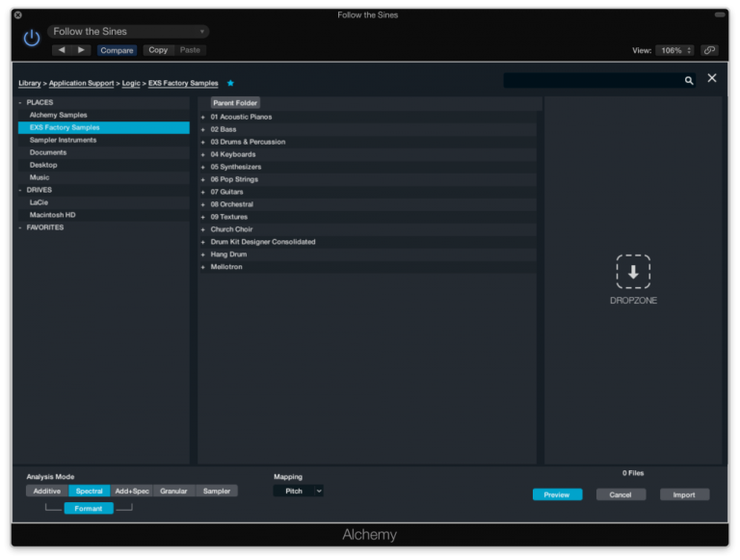Image resolution: width=740 pixels, height=560 pixels.
Task: Select EXS Factory Samples in Places
Action: 104,127
